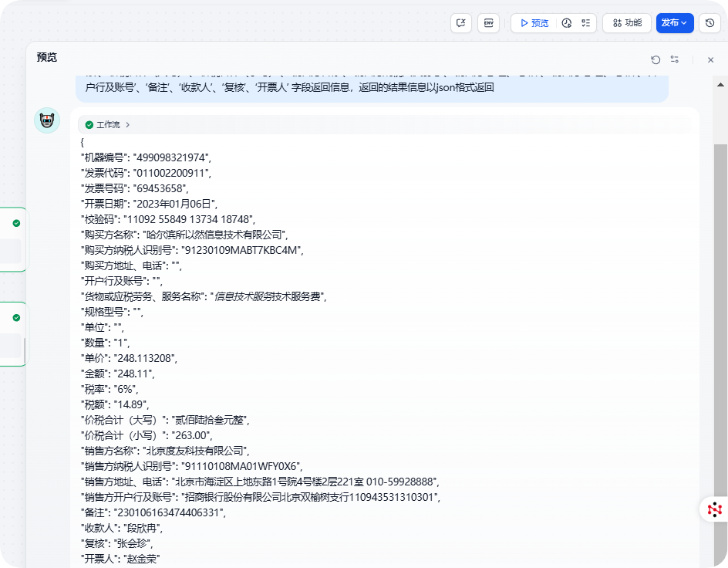Open the checklist icon beside run history
The height and width of the screenshot is (568, 728).
pos(586,22)
